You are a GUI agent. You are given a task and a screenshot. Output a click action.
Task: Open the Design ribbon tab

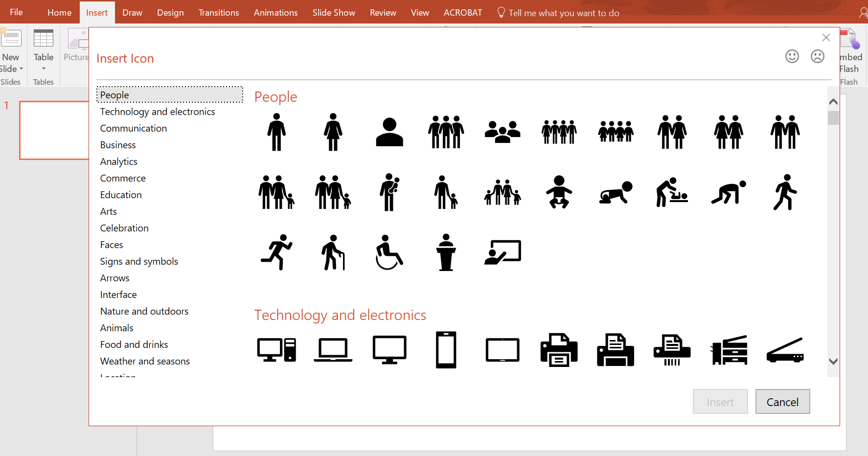(170, 13)
